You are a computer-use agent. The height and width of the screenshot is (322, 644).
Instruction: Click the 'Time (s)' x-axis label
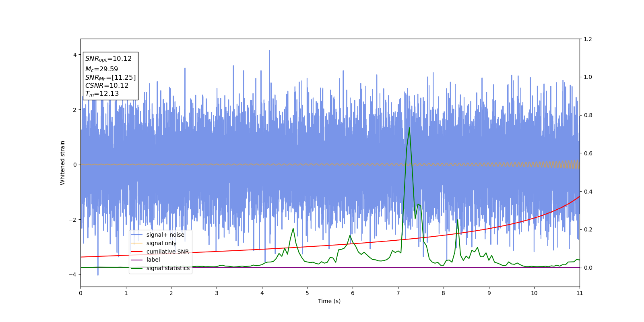tap(329, 301)
